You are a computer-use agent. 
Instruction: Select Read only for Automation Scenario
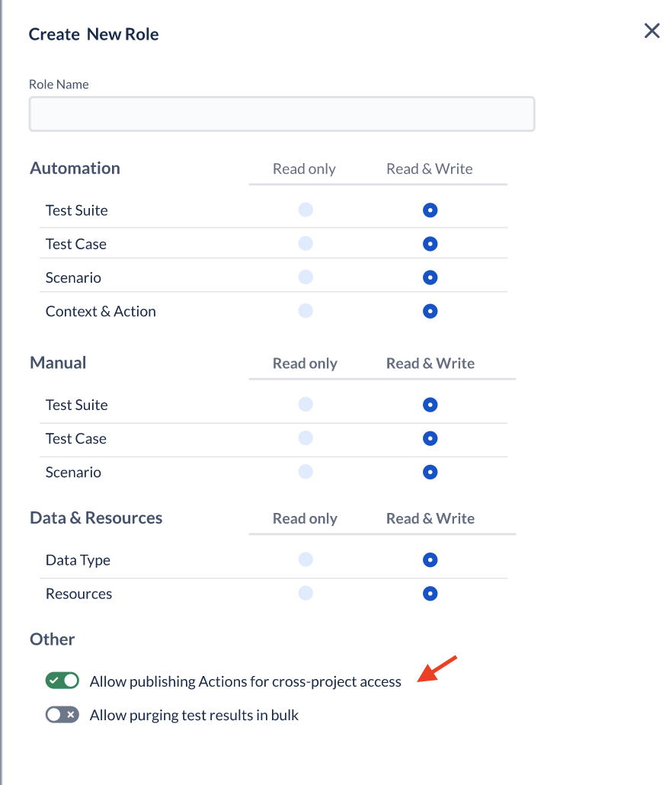coord(306,277)
